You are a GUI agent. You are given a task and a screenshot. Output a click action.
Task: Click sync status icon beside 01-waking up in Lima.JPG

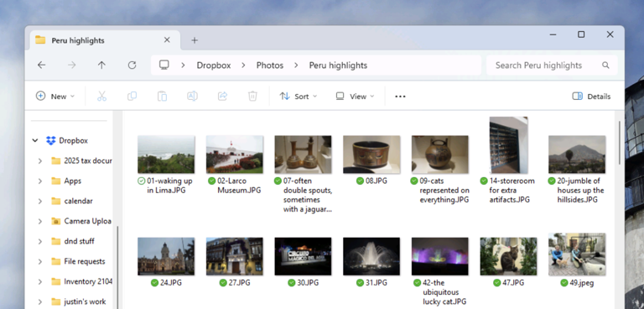coord(142,181)
